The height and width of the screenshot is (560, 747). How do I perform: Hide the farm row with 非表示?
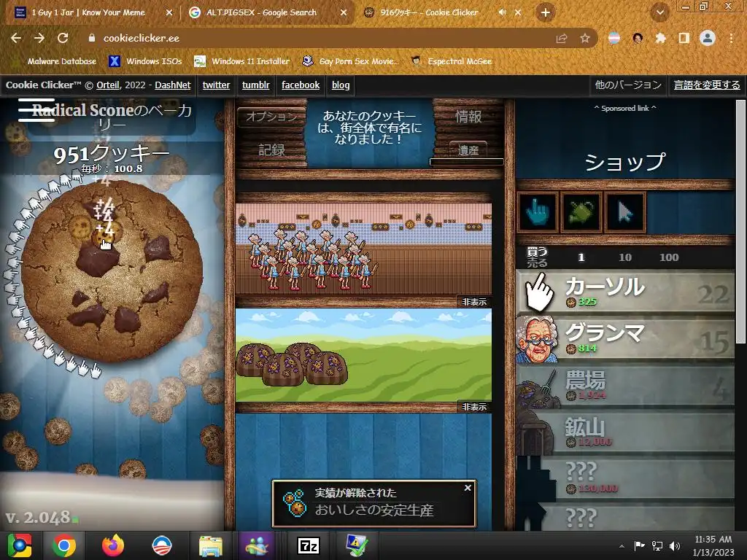474,407
